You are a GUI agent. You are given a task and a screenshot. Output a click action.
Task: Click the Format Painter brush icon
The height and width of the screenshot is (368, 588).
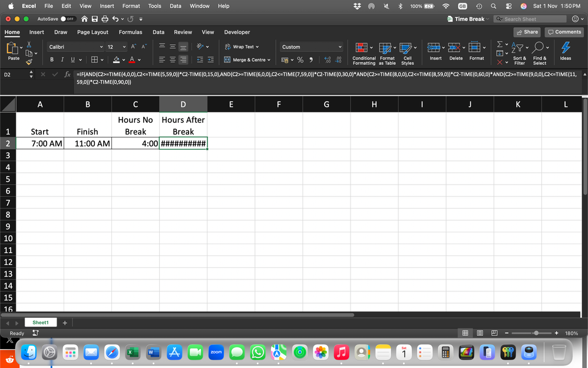(29, 61)
